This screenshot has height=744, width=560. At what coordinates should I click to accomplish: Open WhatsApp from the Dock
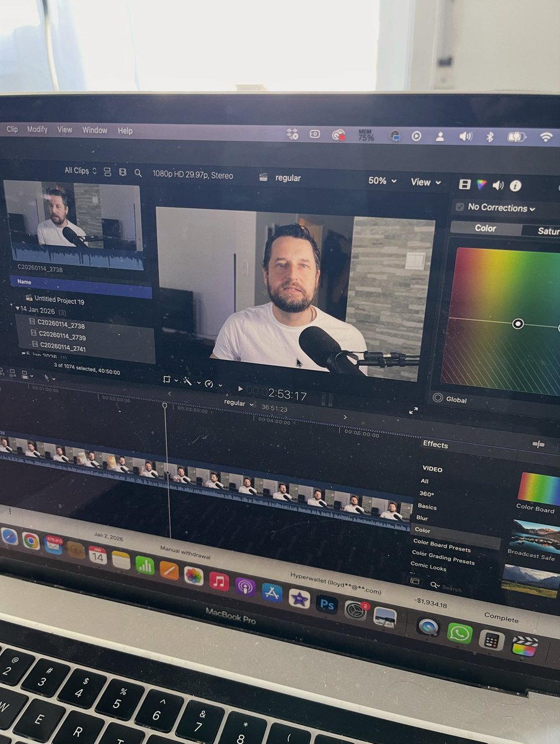pyautogui.click(x=460, y=633)
